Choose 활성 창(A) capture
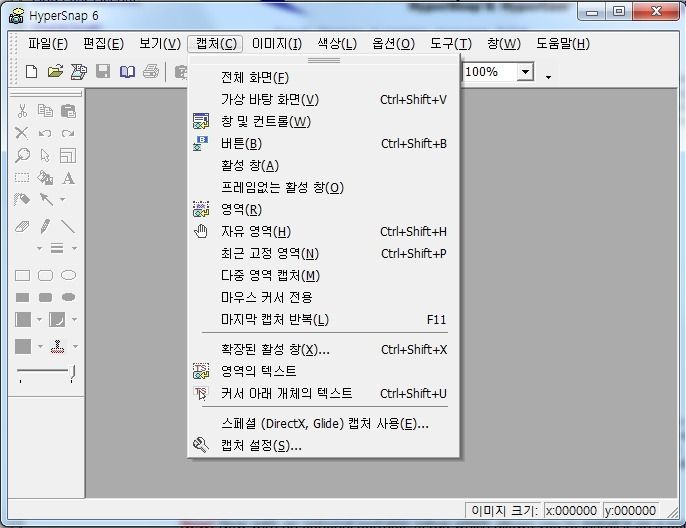The width and height of the screenshot is (686, 528). tap(324, 165)
